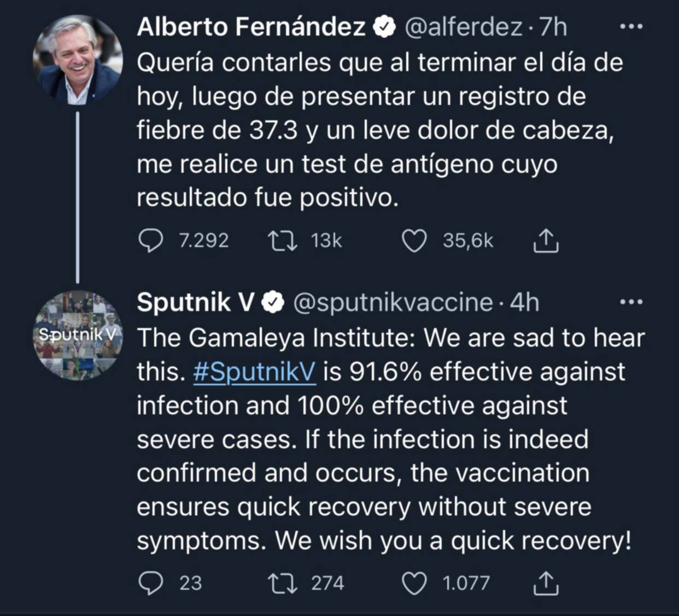Viewport: 679px width, 616px height.
Task: Click the @sputnikvaccine handle
Action: [393, 302]
